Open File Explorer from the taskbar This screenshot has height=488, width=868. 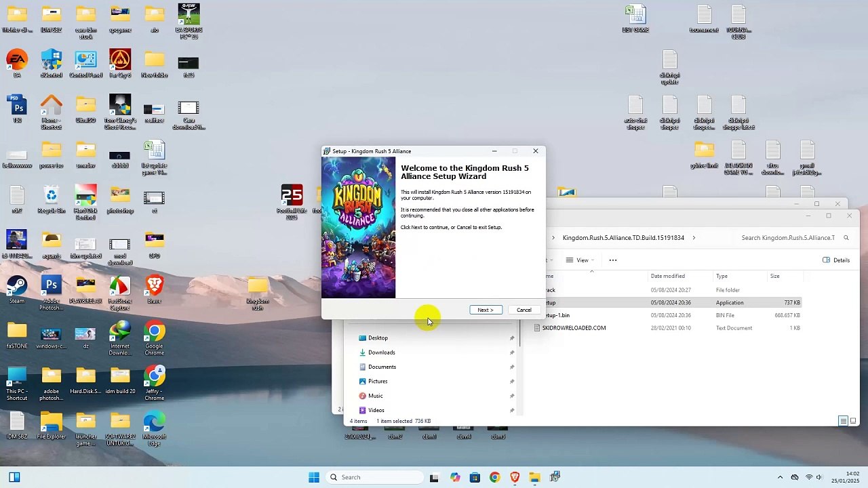tap(535, 477)
